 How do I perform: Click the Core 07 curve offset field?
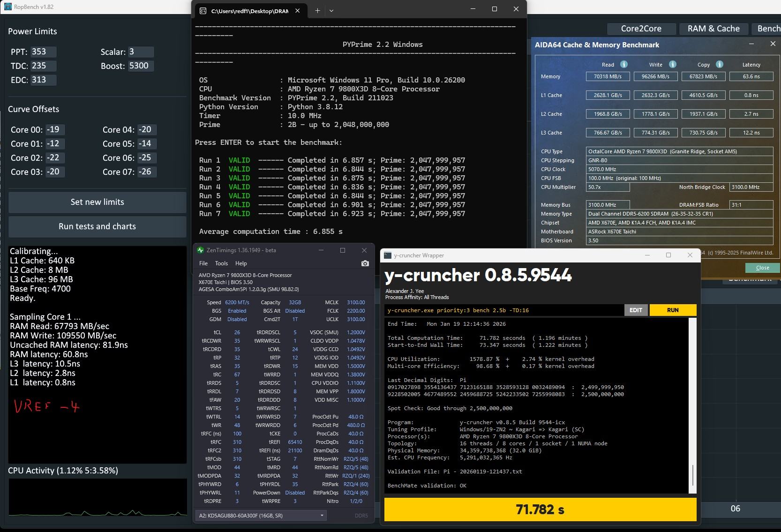click(147, 172)
